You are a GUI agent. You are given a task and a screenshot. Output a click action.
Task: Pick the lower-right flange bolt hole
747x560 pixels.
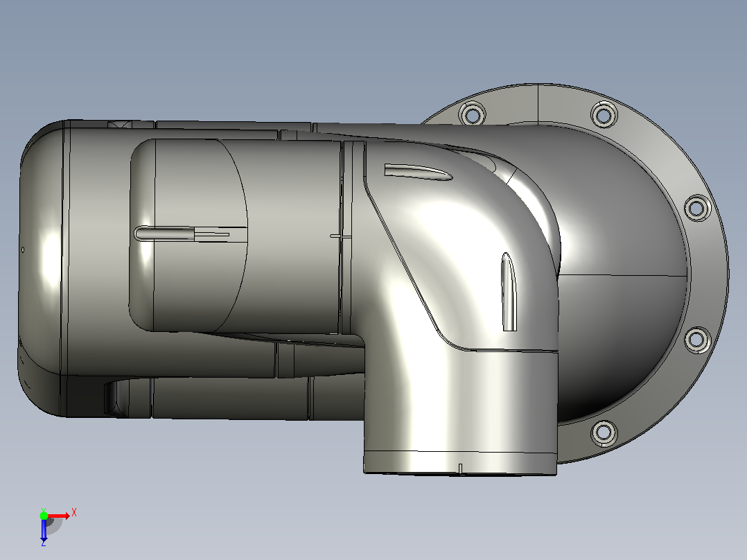(x=697, y=340)
